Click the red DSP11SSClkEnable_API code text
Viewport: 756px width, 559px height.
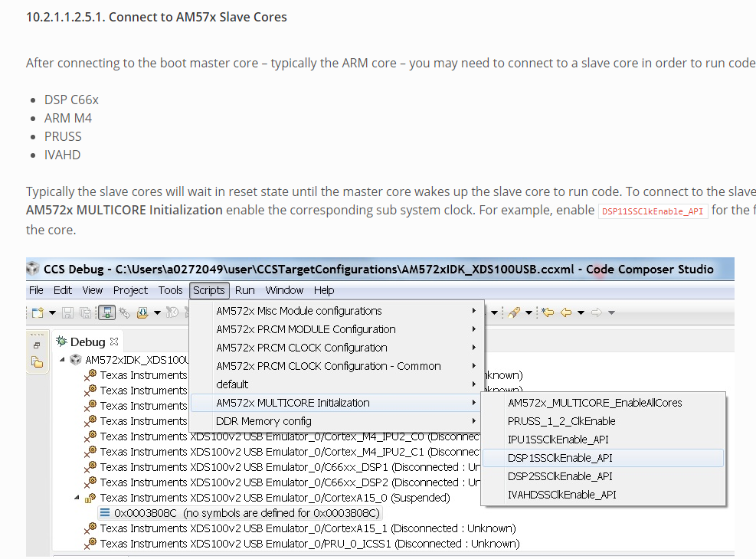[653, 211]
